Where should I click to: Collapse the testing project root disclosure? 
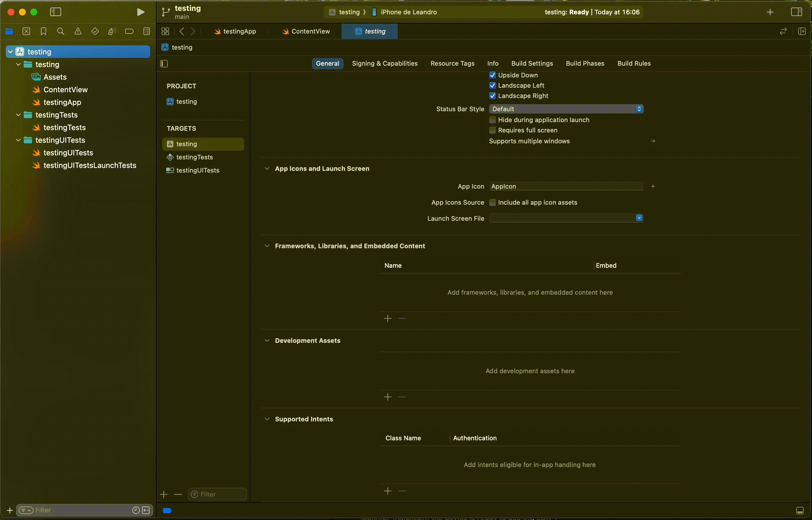coord(11,52)
